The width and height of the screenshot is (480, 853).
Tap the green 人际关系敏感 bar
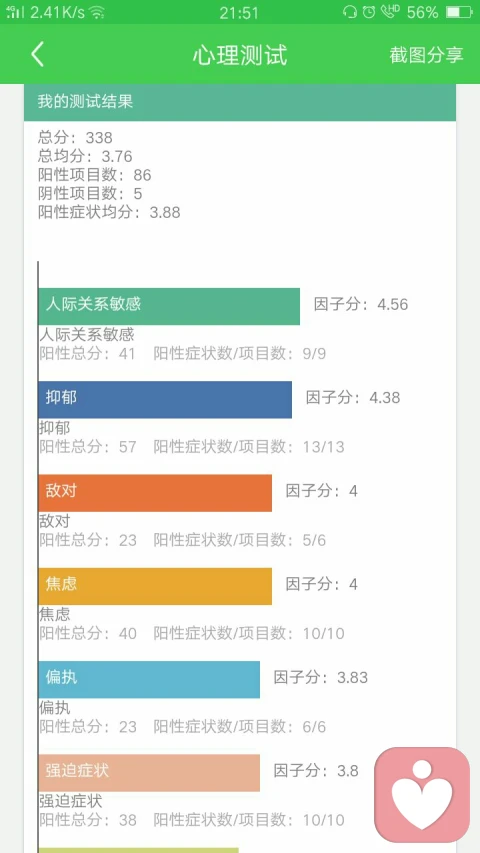[x=169, y=306]
